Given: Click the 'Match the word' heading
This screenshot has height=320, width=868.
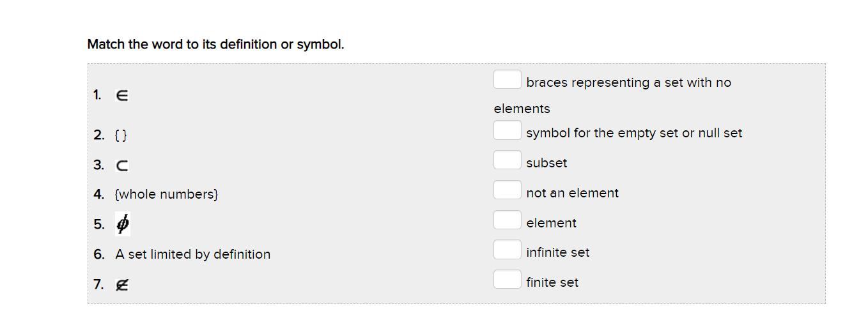Looking at the screenshot, I should point(215,45).
